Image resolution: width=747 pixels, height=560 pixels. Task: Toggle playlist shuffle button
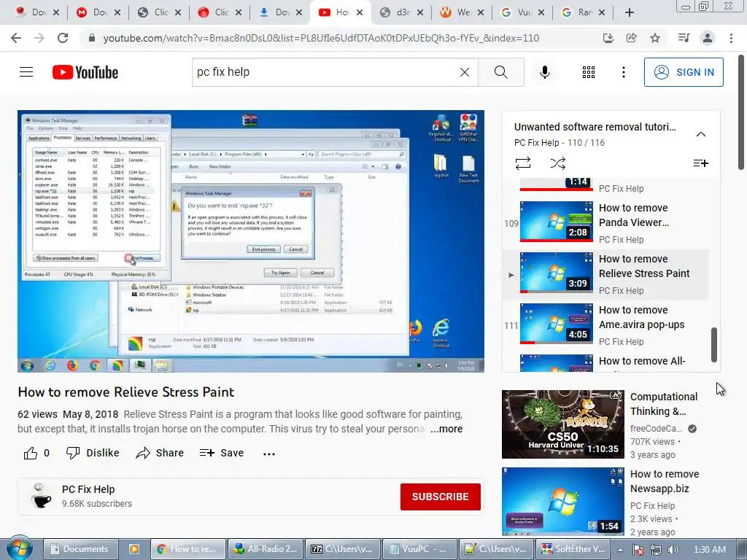557,163
